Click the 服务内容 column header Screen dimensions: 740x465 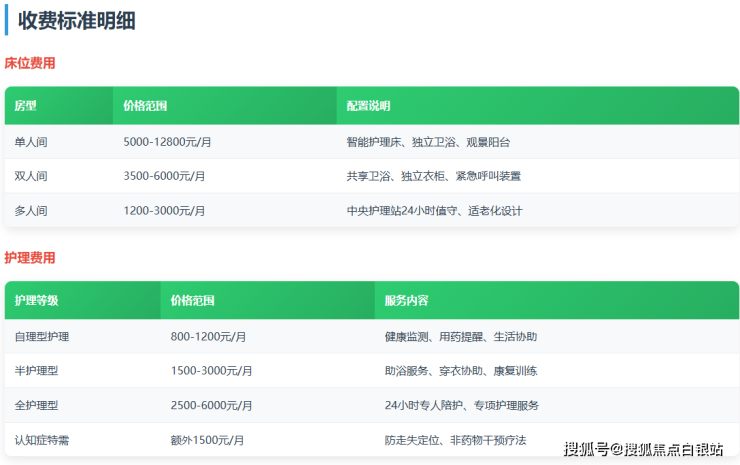[x=406, y=300]
